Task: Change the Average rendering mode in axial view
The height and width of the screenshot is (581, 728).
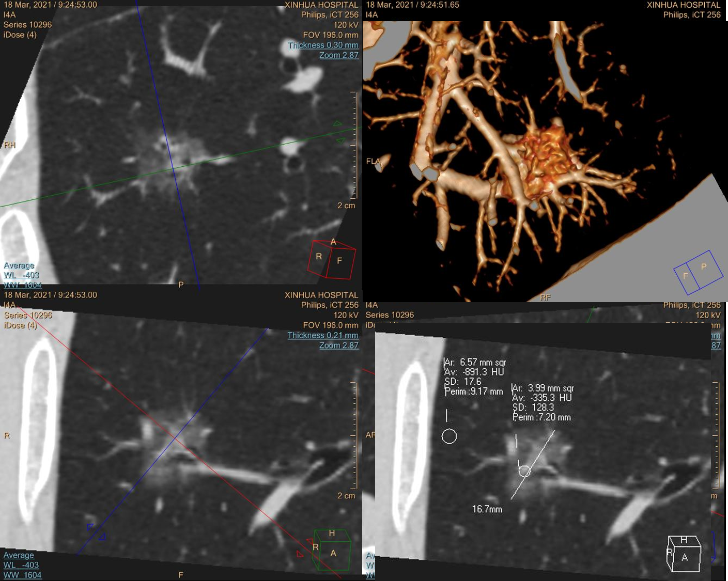Action: 19,265
